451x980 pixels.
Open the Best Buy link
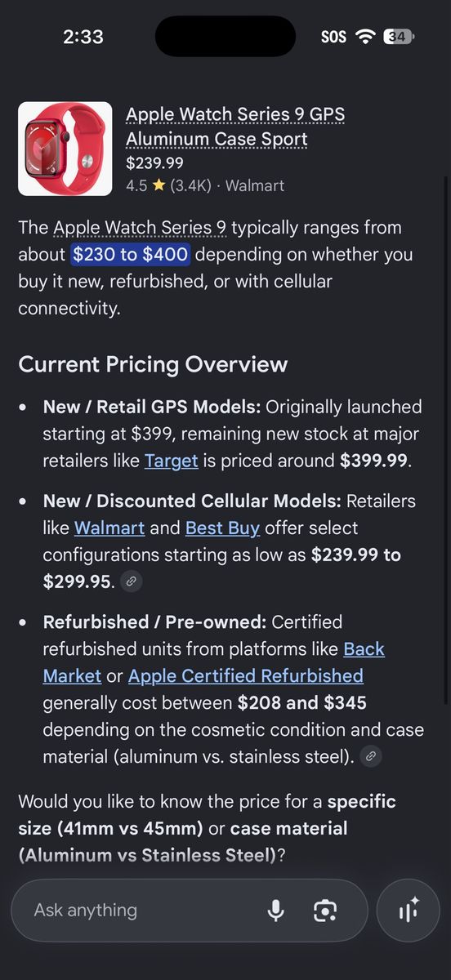(222, 528)
